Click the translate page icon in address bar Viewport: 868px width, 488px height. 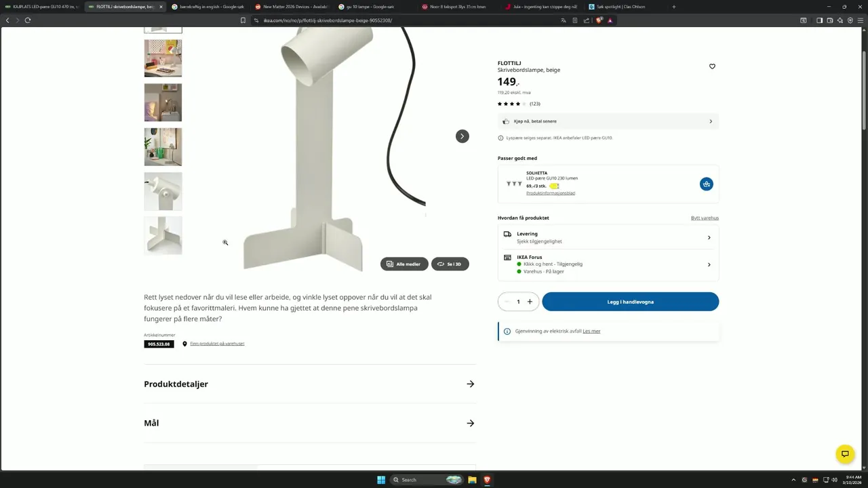click(564, 20)
